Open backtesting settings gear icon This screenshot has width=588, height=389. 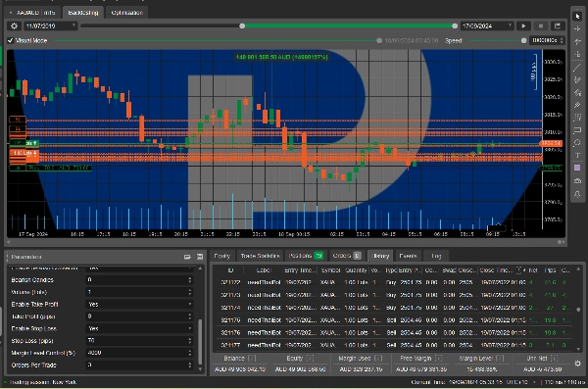[x=15, y=25]
